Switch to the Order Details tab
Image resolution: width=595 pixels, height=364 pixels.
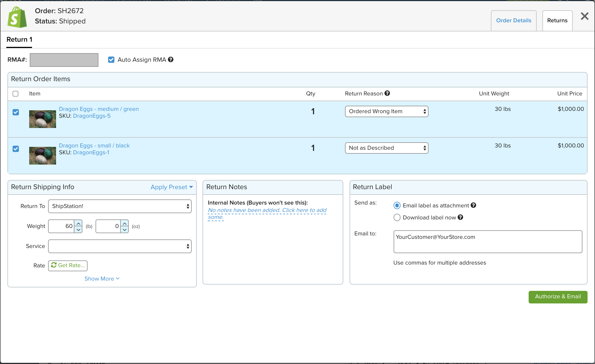(513, 21)
